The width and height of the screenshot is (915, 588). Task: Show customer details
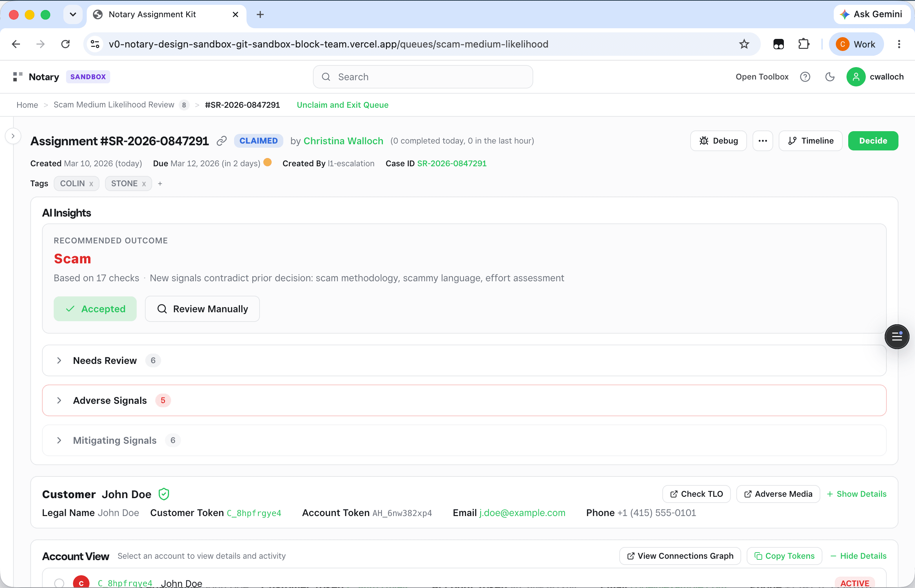856,494
